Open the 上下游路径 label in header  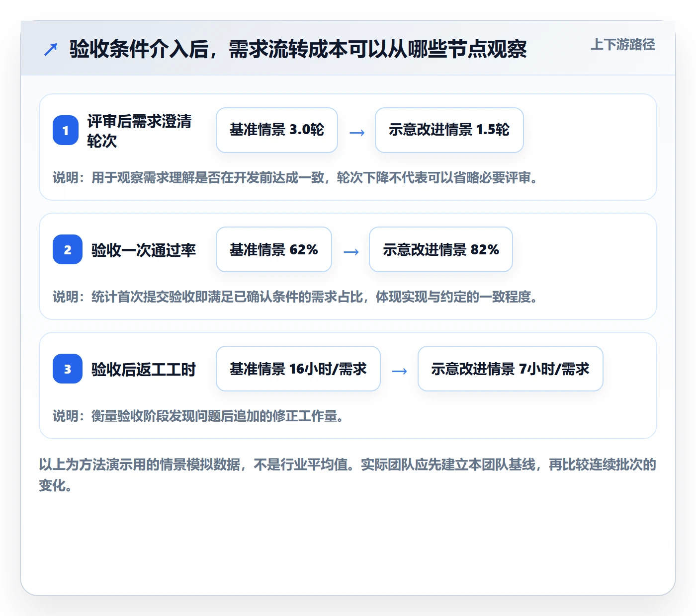622,45
